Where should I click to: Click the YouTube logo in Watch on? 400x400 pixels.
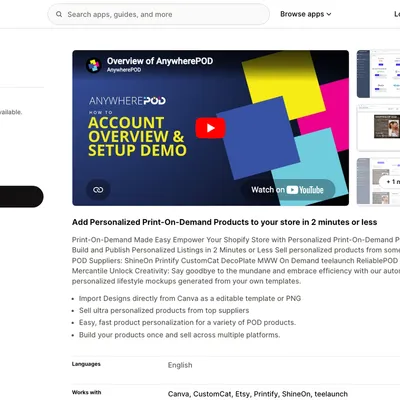click(x=305, y=190)
